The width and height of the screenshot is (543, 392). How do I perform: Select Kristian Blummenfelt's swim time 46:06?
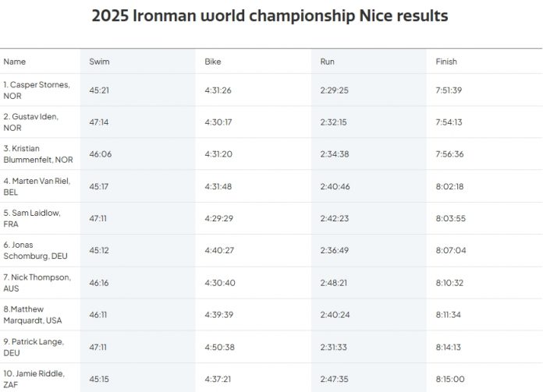tap(101, 154)
